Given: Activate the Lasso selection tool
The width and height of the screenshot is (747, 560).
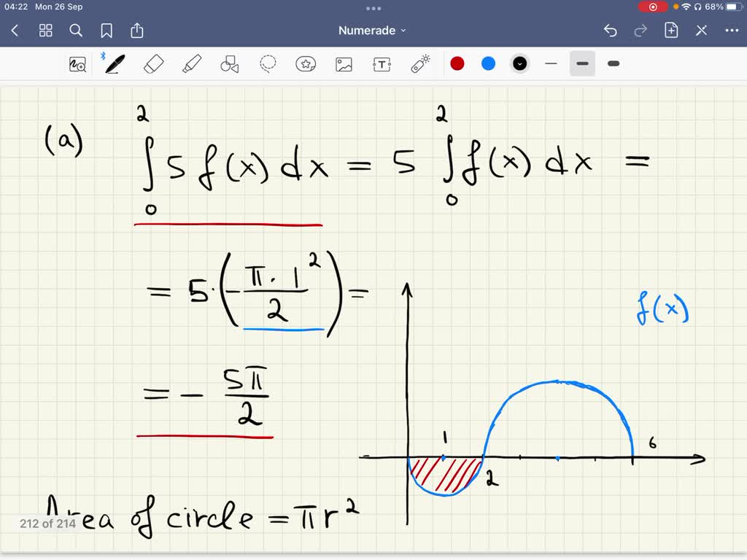Looking at the screenshot, I should [x=267, y=63].
